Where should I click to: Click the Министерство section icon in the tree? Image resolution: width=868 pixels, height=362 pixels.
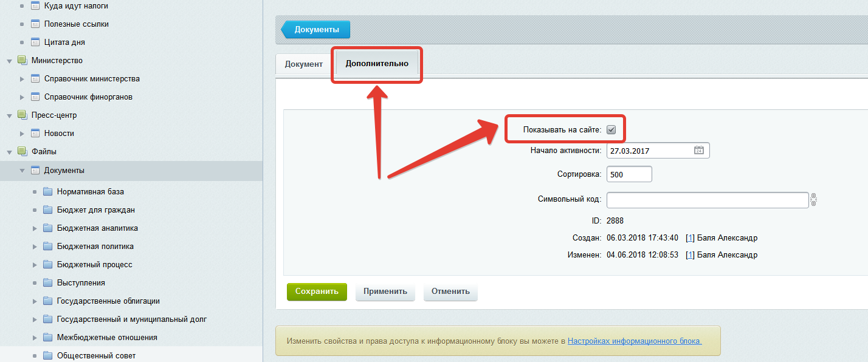point(22,60)
